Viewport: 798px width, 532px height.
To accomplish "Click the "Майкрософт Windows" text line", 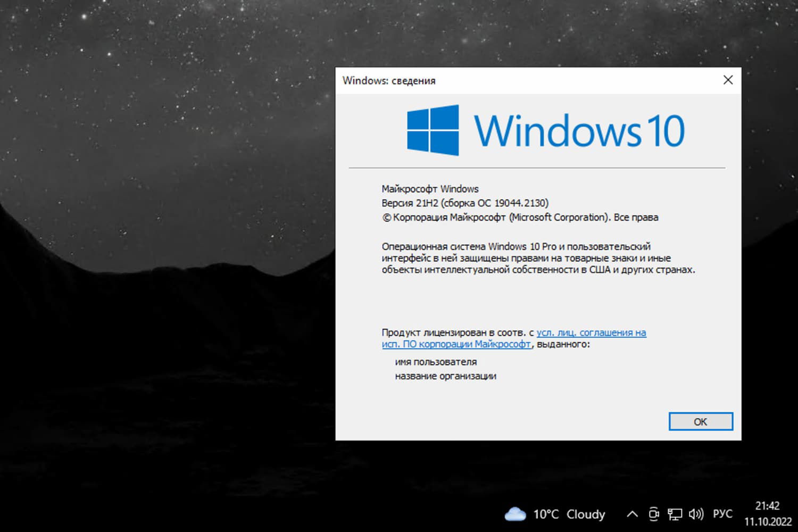I will click(430, 189).
